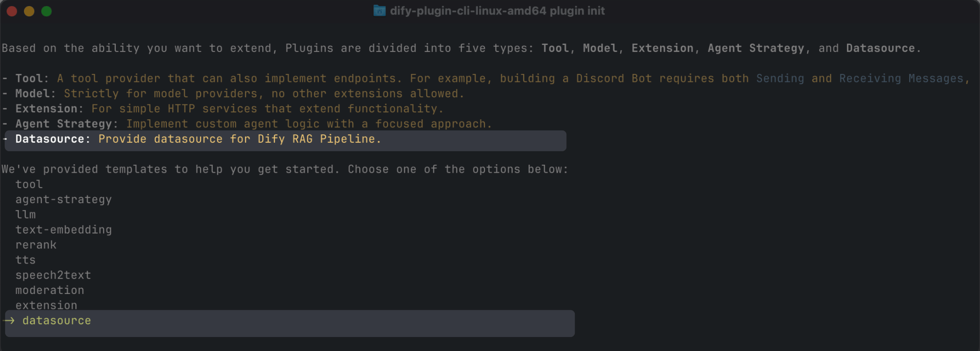Click the Agent Strategy description line
The image size is (980, 351).
tap(247, 124)
